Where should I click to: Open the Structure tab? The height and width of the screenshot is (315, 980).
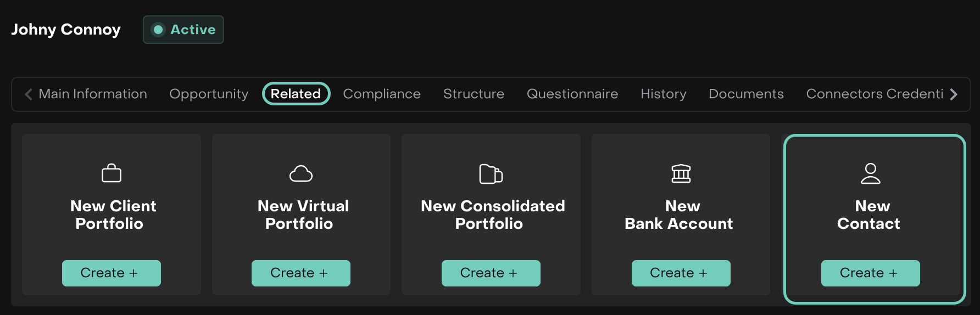[x=474, y=94]
